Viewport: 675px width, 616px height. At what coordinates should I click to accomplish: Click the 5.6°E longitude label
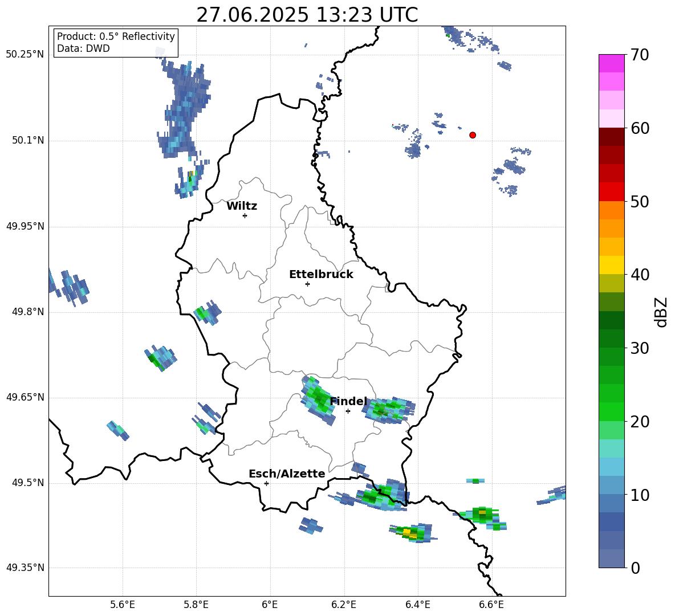(123, 605)
